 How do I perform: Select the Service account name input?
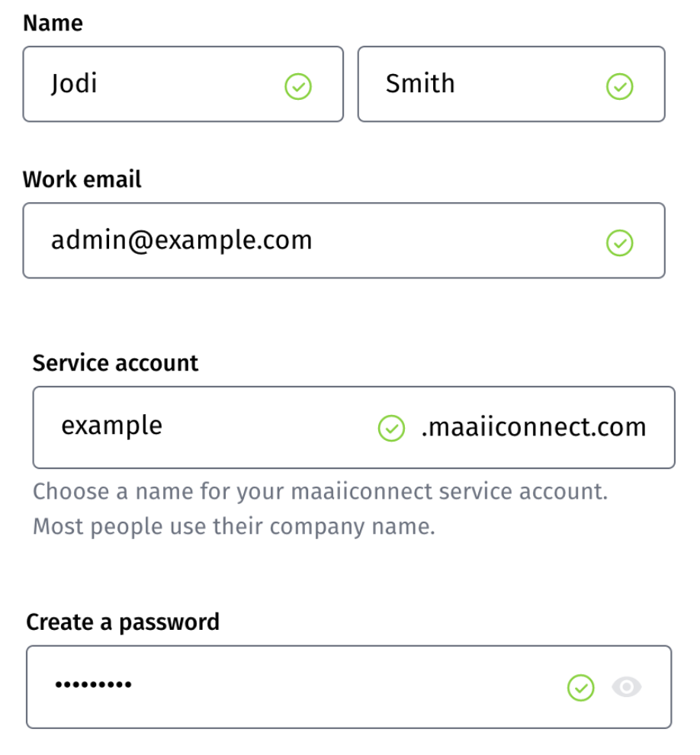(x=354, y=427)
